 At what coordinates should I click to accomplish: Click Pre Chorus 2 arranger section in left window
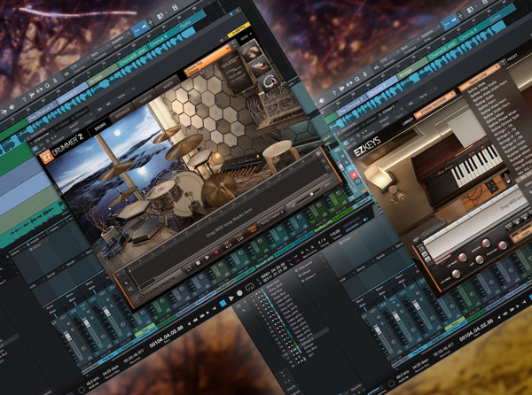pos(40,112)
